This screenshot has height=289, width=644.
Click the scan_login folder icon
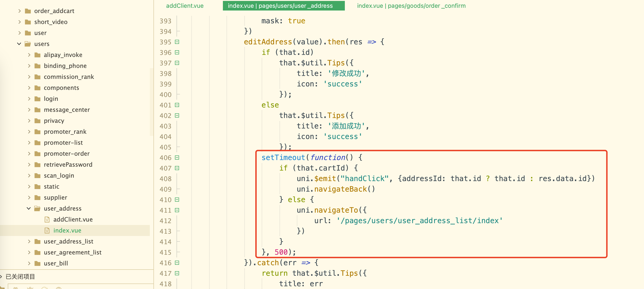point(37,176)
